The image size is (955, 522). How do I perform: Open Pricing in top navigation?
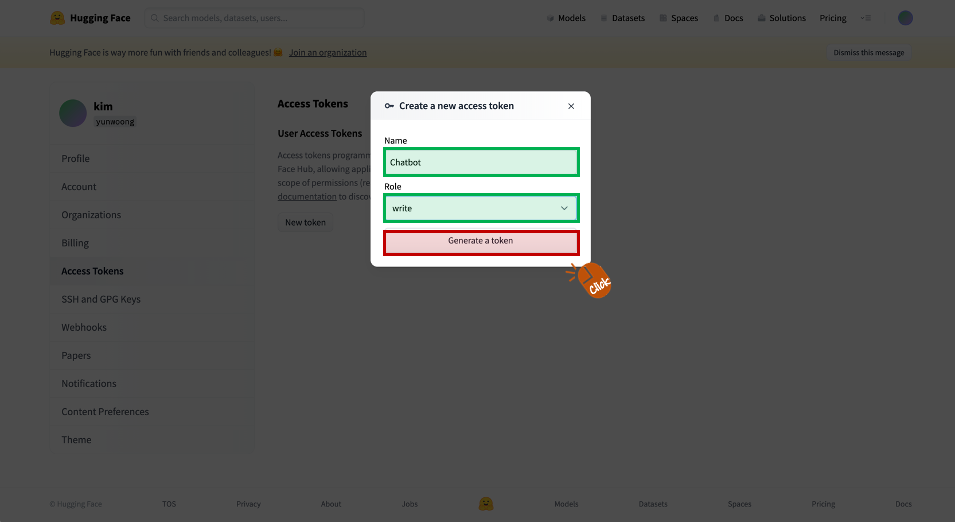(833, 18)
